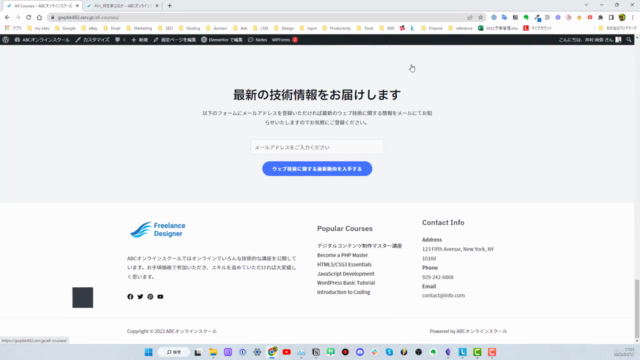Screen dimensions: 640x360
Task: Open the Pinterest social icon in footer
Action: point(150,297)
